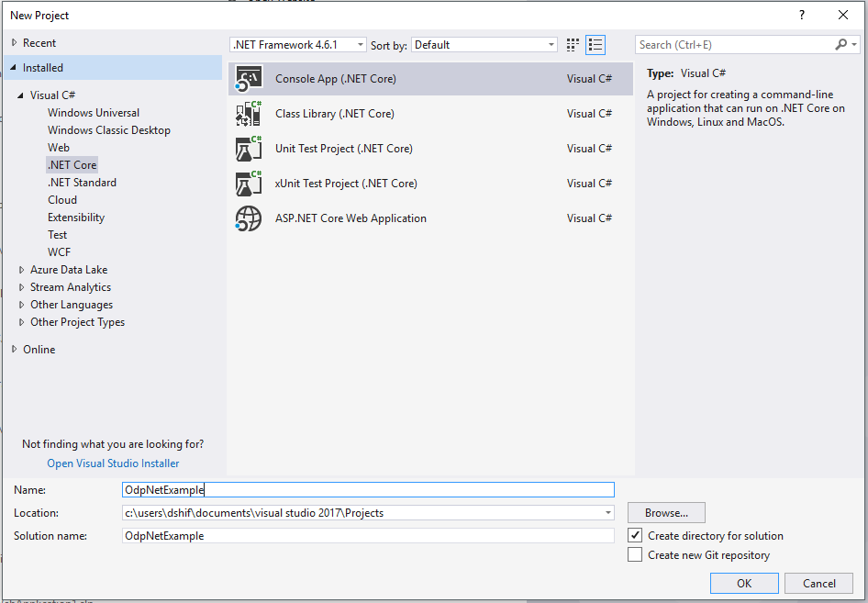Select the .NET Core category

[x=72, y=165]
